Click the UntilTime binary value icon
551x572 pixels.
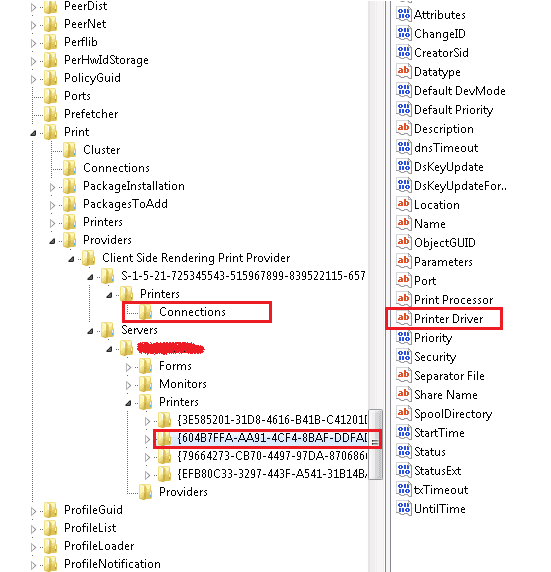click(404, 508)
